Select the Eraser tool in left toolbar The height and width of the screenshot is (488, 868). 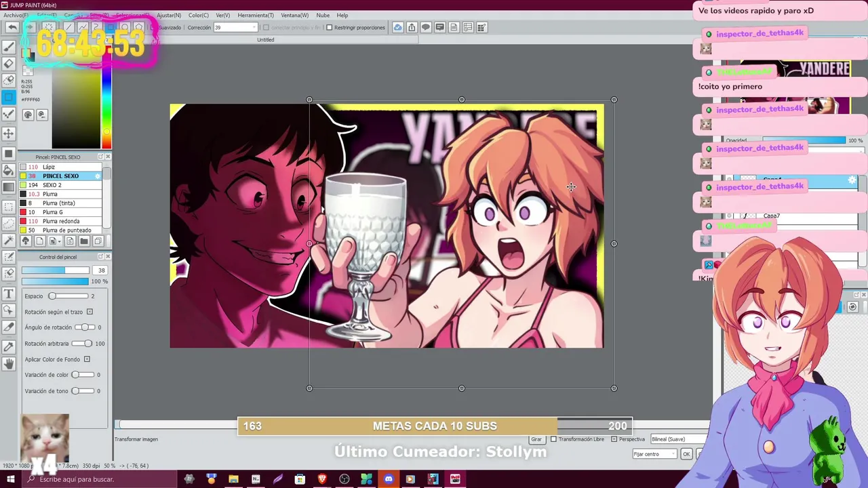coord(9,64)
